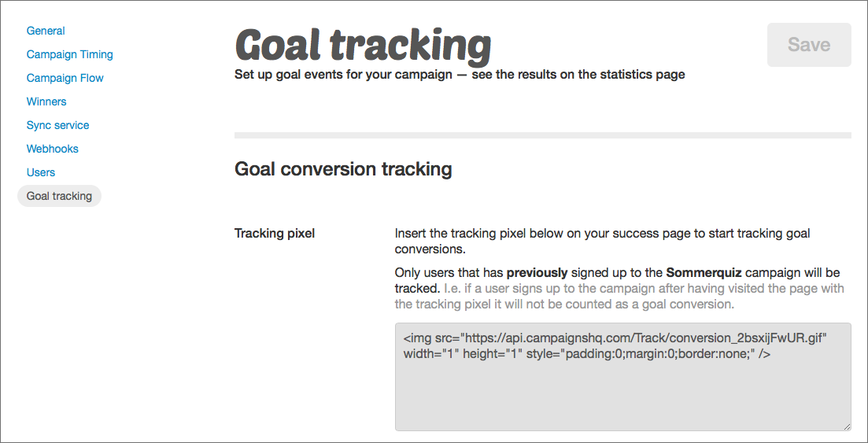This screenshot has width=868, height=443.
Task: Open the Users section
Action: [41, 172]
